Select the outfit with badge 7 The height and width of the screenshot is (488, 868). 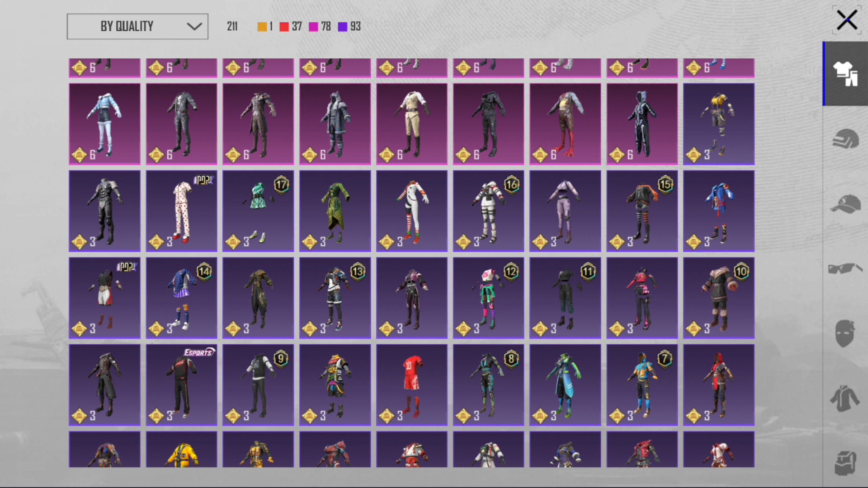(642, 385)
